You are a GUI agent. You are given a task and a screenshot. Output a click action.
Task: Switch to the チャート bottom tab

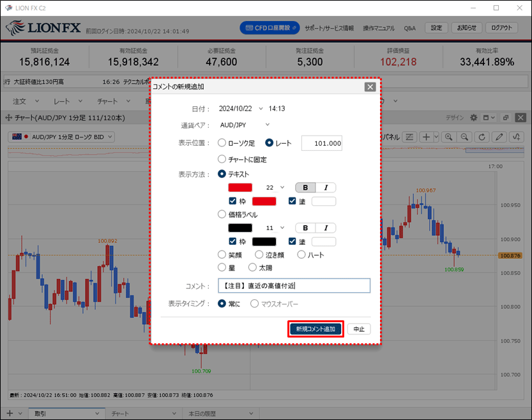pos(144,413)
